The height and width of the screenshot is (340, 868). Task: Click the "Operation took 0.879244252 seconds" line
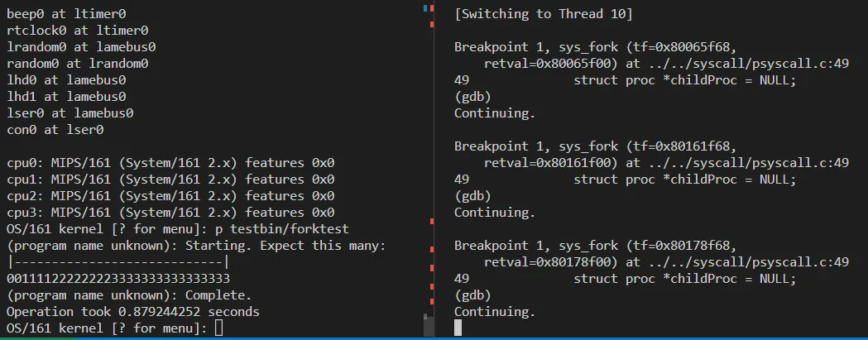[132, 312]
